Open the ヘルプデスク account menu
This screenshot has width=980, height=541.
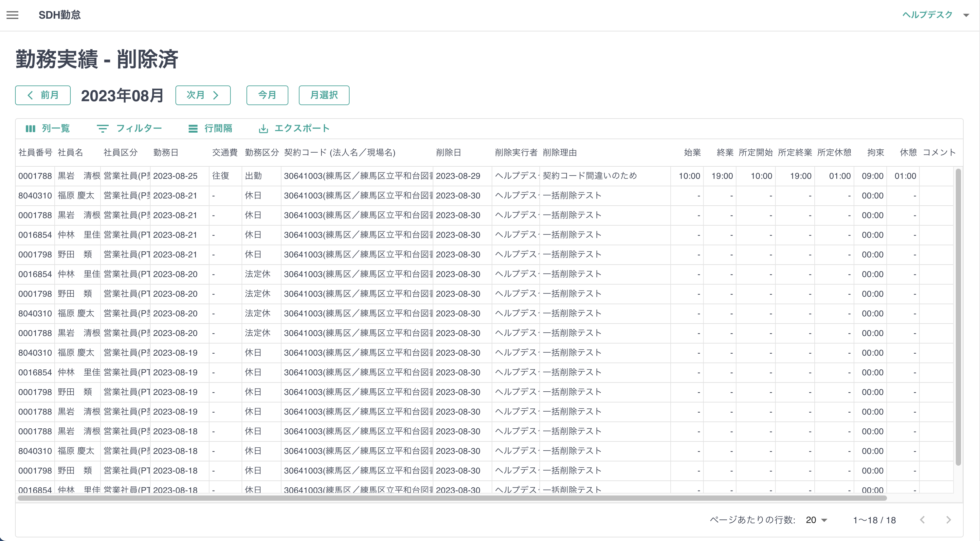point(928,15)
